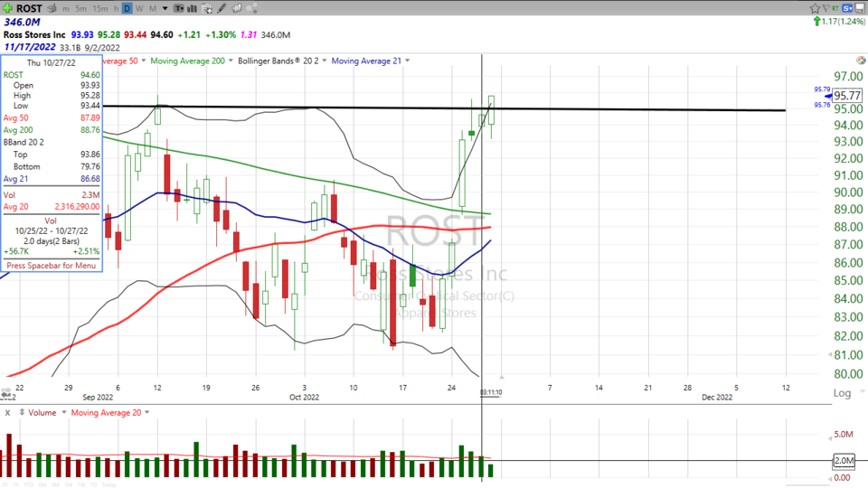
Task: Click the Moving Average 20 volume label
Action: click(107, 413)
